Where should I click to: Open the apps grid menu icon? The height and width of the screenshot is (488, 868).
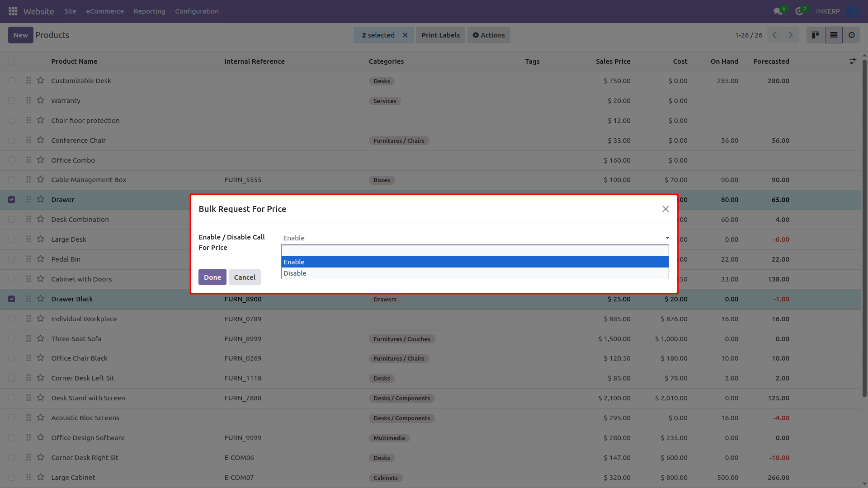tap(13, 11)
